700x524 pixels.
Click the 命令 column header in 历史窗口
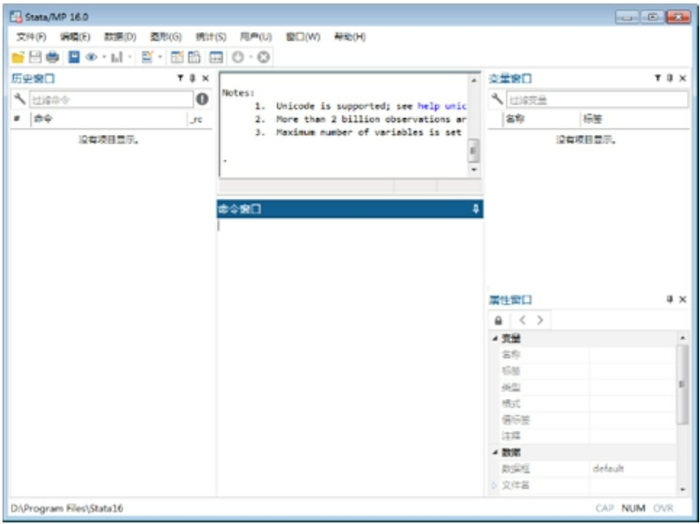109,119
